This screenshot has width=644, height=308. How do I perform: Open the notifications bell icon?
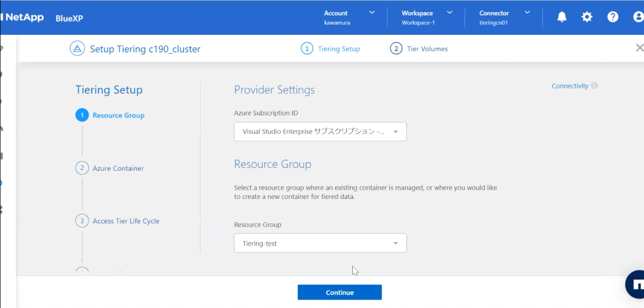[562, 17]
